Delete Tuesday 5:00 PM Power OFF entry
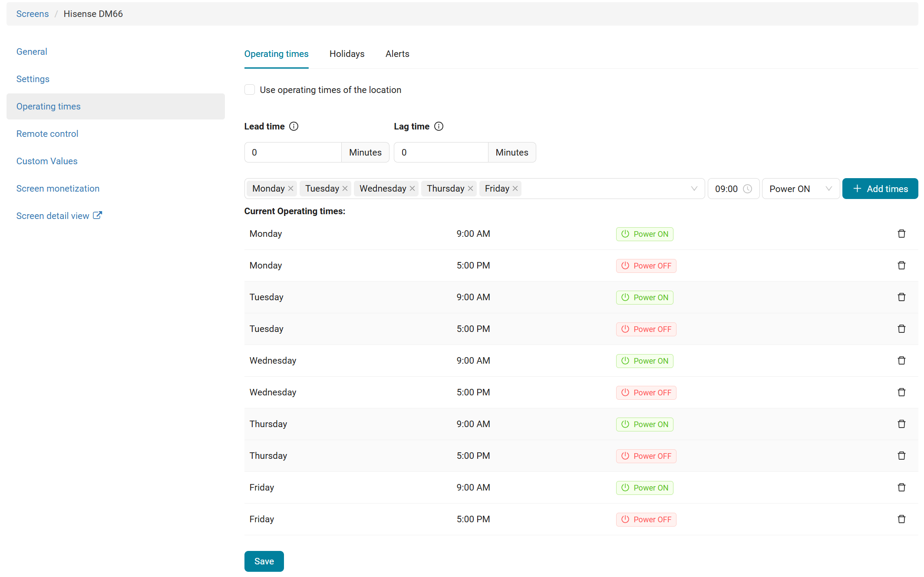This screenshot has height=577, width=924. point(901,329)
